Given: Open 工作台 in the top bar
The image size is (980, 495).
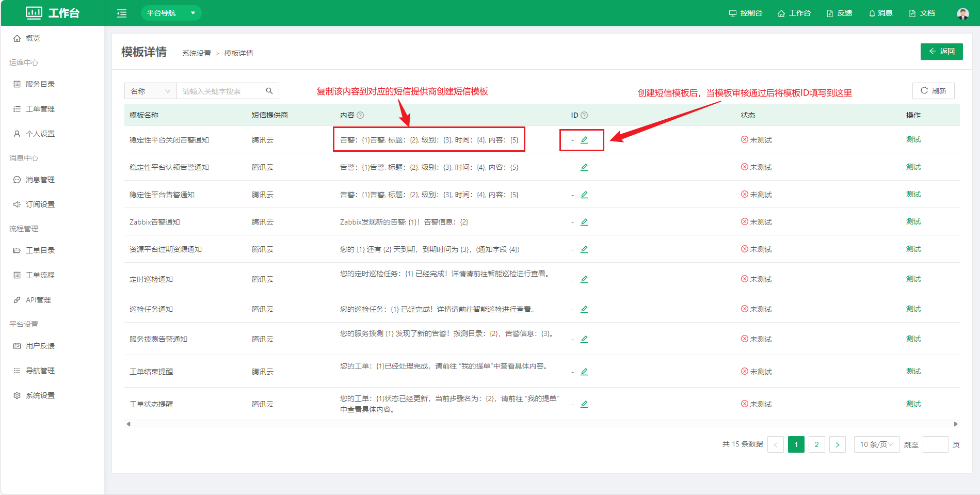Looking at the screenshot, I should [794, 13].
